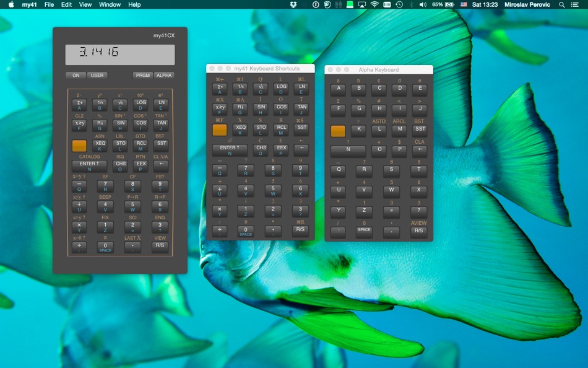Toggle USER mode on the my41CX calculator
The width and height of the screenshot is (588, 368).
97,75
